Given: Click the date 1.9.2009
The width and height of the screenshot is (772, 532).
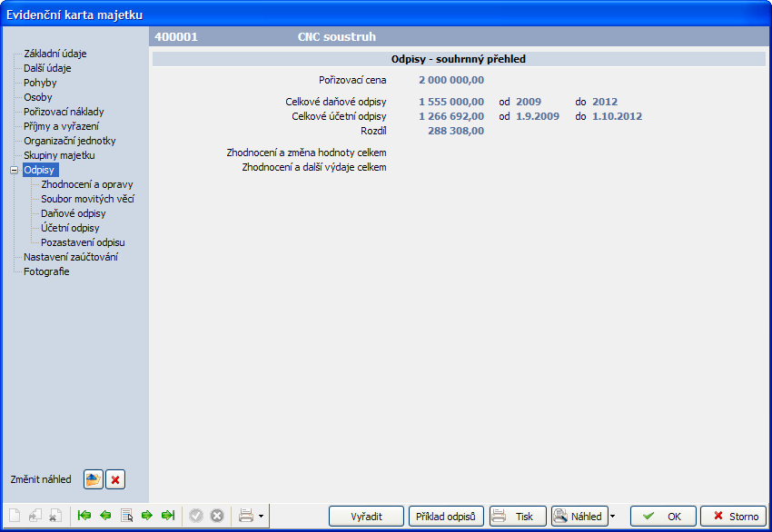Looking at the screenshot, I should (538, 116).
